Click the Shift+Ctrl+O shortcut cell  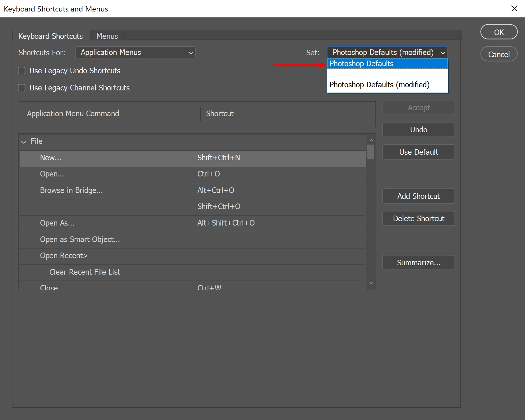coord(219,207)
